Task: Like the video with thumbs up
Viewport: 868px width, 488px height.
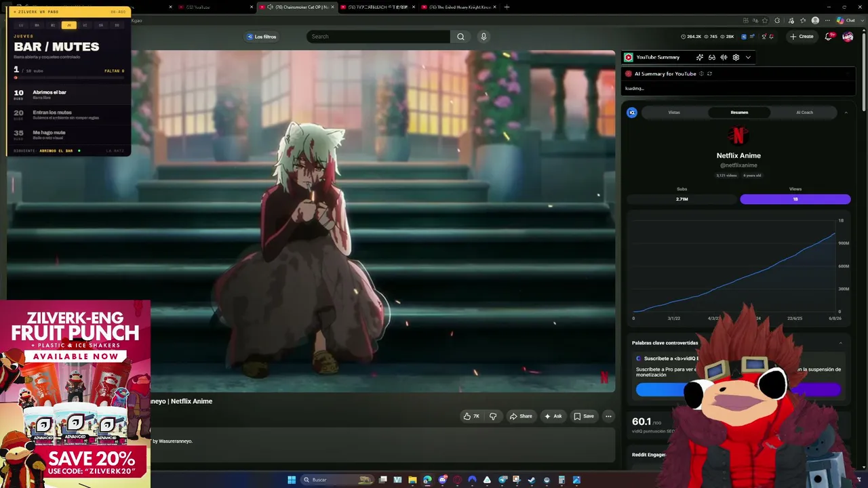Action: (x=471, y=416)
